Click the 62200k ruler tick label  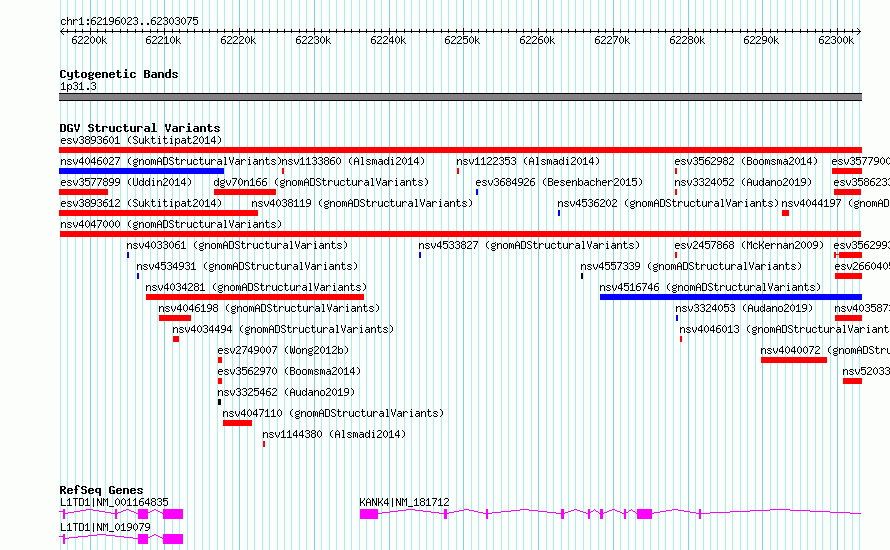pyautogui.click(x=89, y=40)
